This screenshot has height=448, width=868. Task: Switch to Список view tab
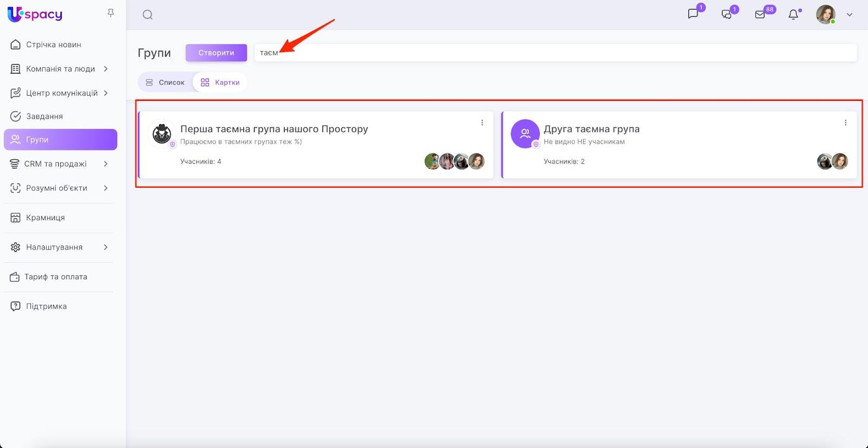coord(165,82)
